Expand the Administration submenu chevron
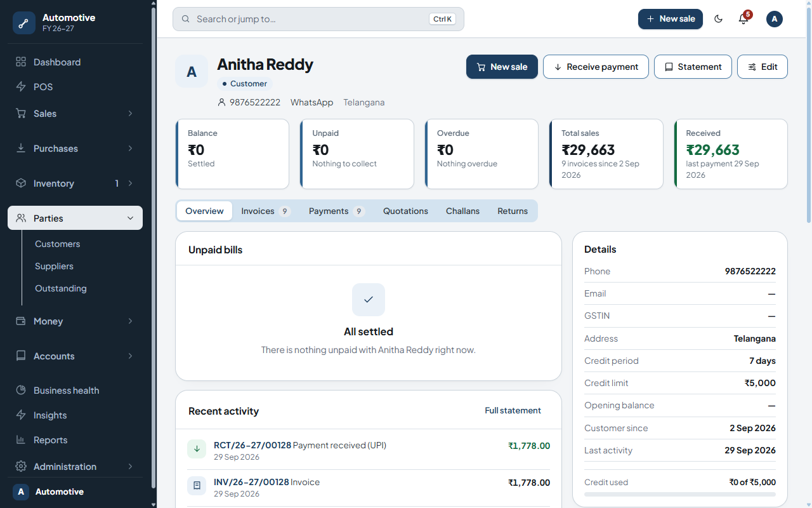 click(130, 466)
